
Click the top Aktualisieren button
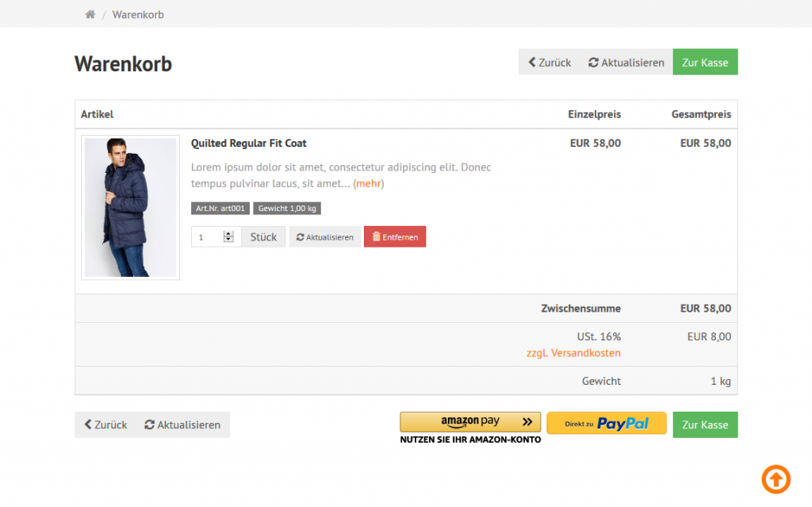point(626,63)
